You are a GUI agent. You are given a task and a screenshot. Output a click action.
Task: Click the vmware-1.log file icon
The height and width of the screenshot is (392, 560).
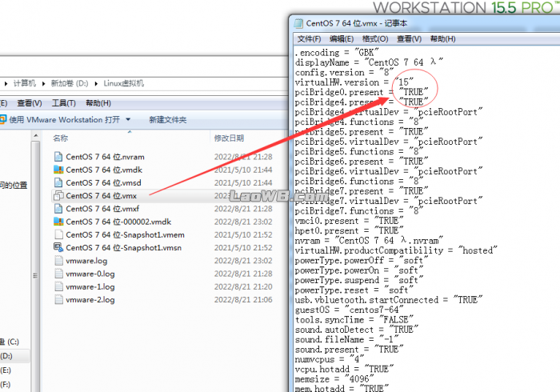[58, 286]
